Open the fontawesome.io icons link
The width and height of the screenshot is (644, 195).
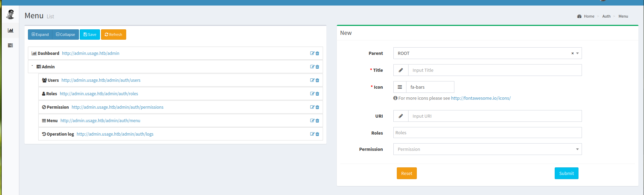pyautogui.click(x=481, y=98)
